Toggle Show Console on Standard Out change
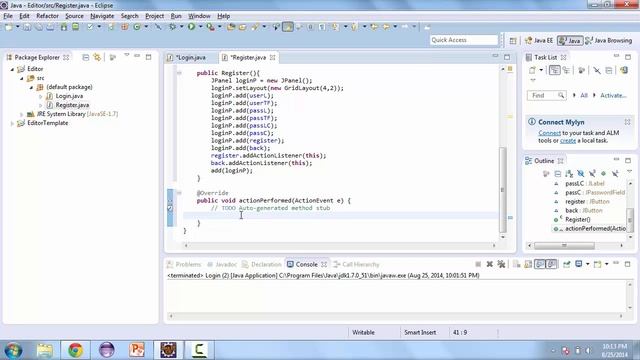 pyautogui.click(x=540, y=264)
